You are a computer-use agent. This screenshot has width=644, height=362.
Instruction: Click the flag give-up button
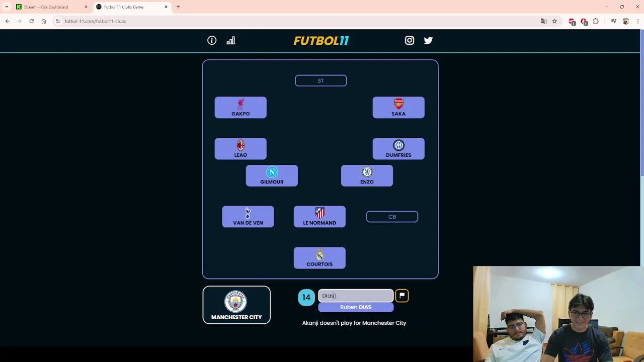402,296
